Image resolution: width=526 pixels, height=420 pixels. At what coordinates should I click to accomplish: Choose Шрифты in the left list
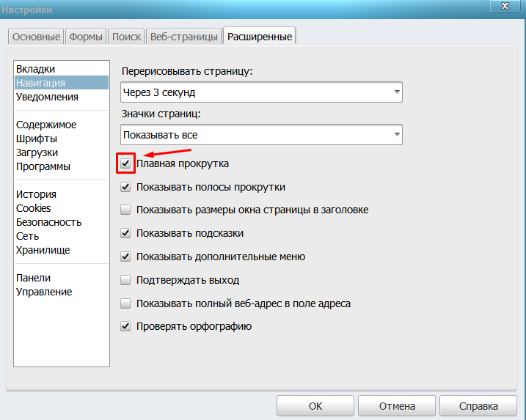pyautogui.click(x=37, y=139)
